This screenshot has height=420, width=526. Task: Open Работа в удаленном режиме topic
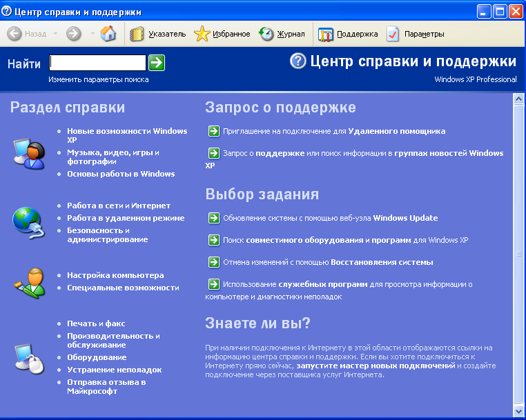[126, 218]
